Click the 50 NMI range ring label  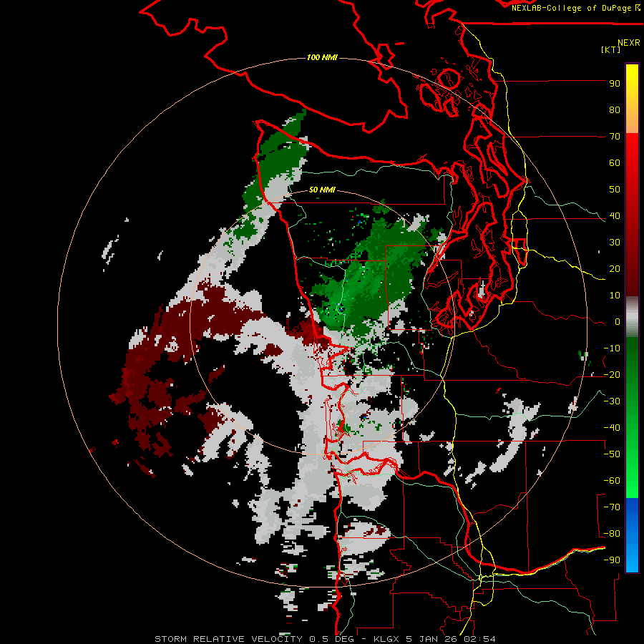coord(322,190)
